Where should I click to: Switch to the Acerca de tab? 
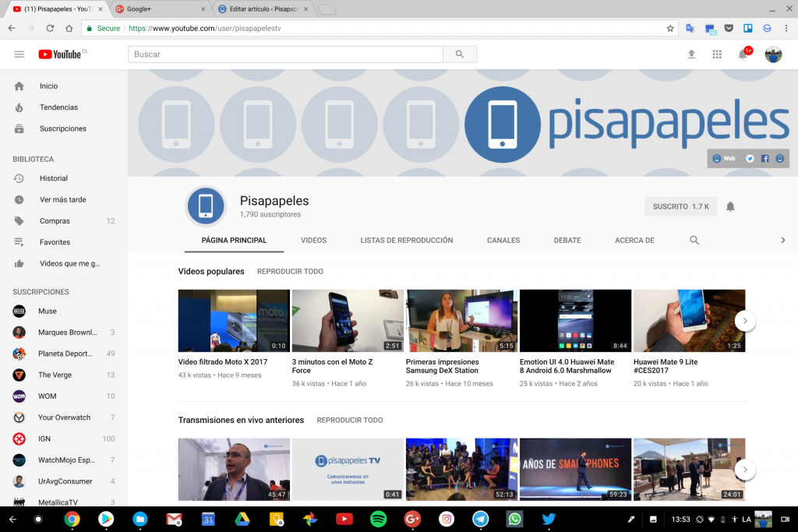634,240
